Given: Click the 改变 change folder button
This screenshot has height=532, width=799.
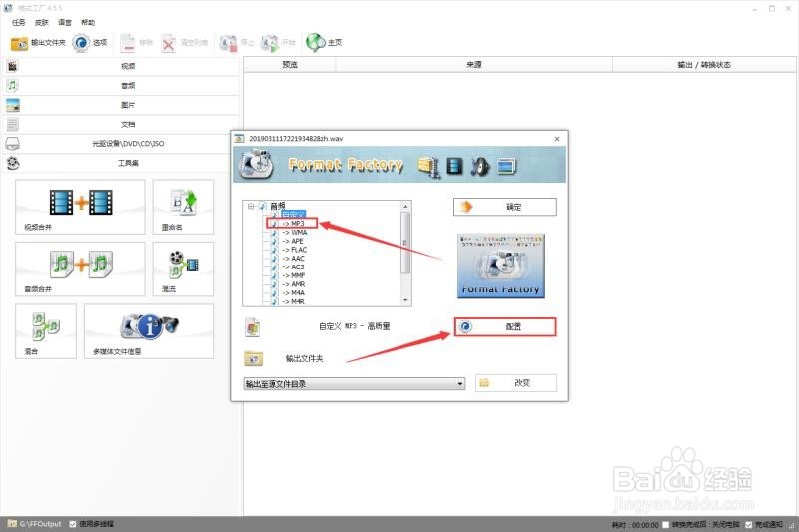Looking at the screenshot, I should tap(516, 383).
